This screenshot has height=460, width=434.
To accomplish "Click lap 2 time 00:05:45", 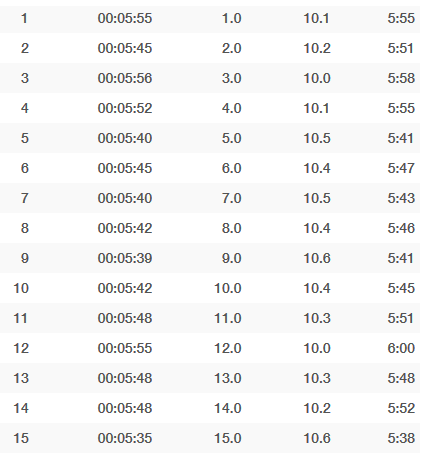I will coord(125,48).
